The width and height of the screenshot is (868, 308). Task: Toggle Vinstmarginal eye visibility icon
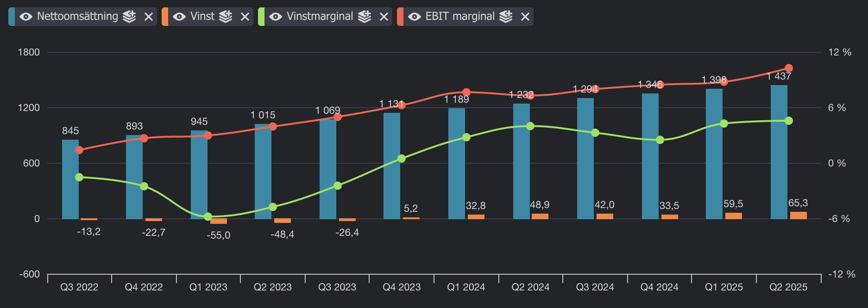point(276,17)
